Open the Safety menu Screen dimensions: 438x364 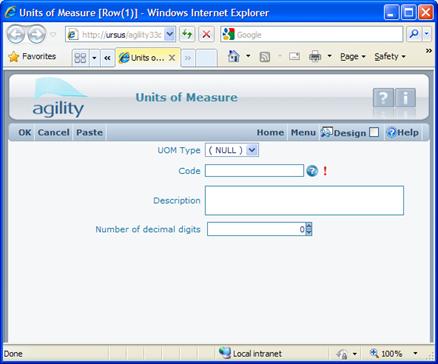tap(390, 57)
